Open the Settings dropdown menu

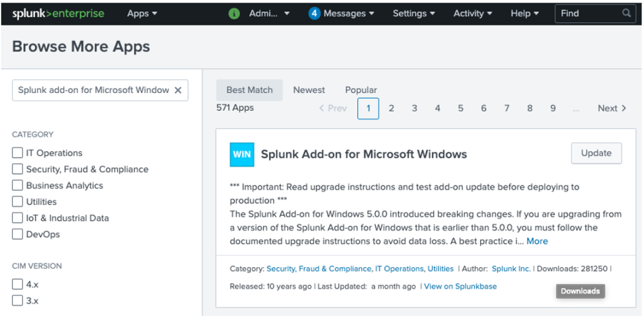414,14
